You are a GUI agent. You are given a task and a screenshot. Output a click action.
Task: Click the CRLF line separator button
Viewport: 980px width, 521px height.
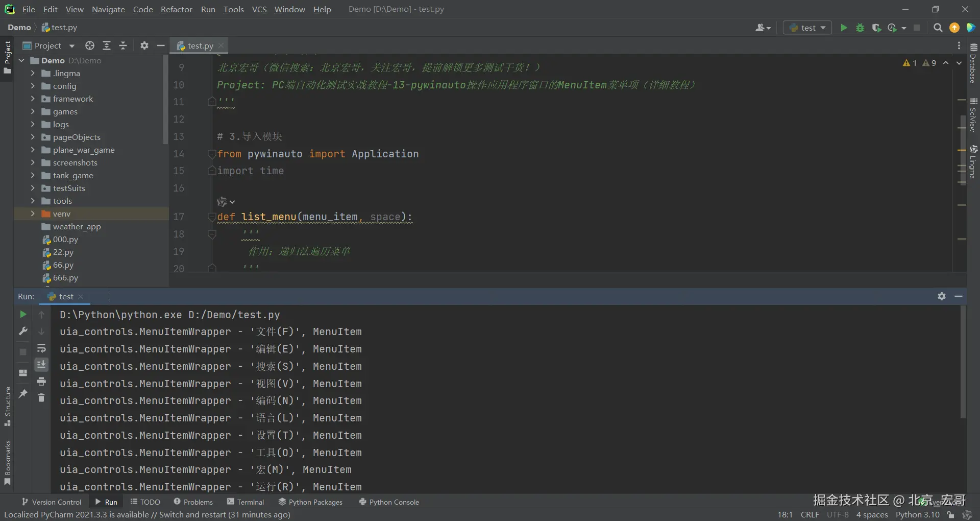point(810,514)
